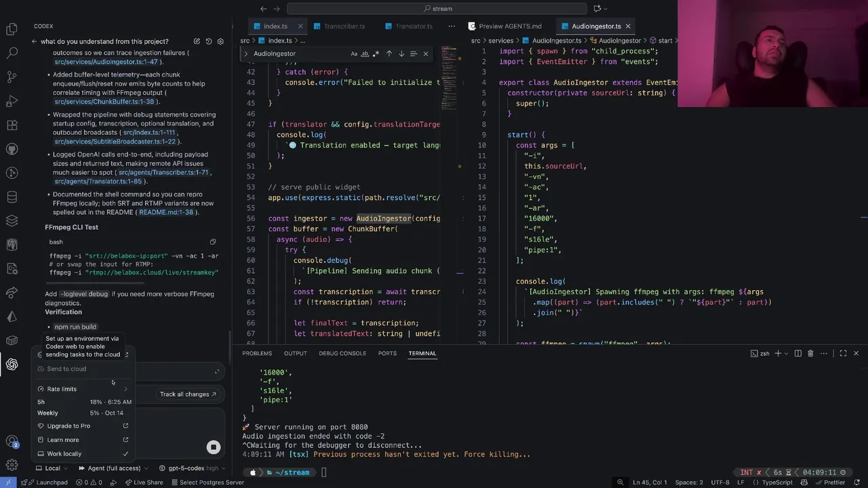Screen dimensions: 868x488
Task: Open the GitHub view in activity bar
Action: click(12, 149)
